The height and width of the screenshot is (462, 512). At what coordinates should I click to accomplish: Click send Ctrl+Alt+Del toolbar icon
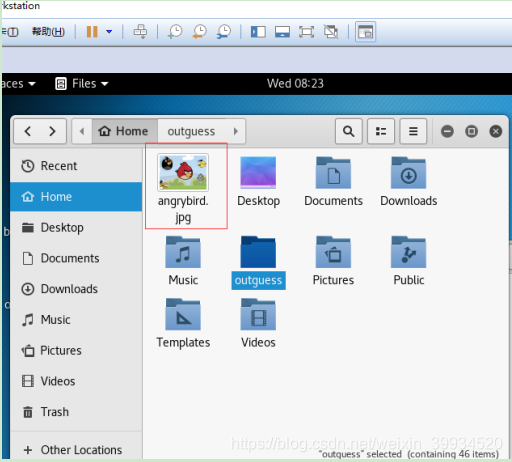(140, 32)
